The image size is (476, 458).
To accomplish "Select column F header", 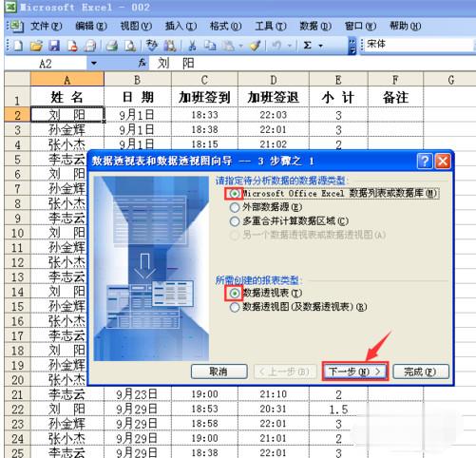I will 395,79.
